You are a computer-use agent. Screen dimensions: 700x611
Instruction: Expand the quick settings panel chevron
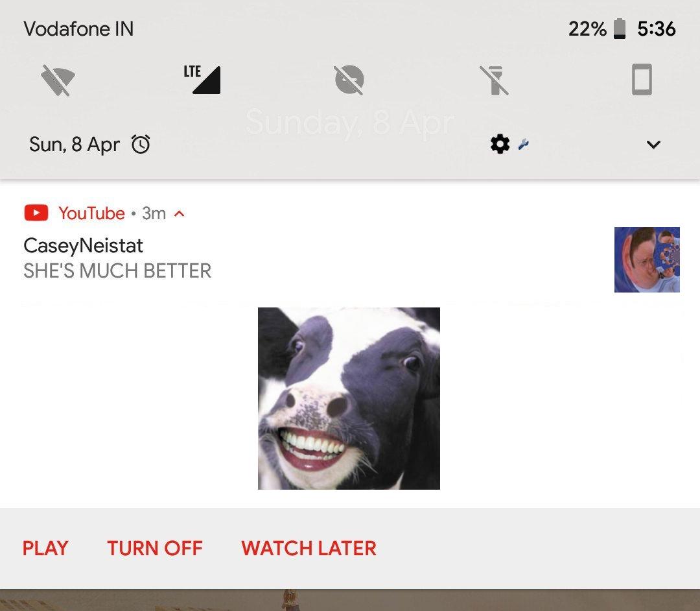point(653,144)
